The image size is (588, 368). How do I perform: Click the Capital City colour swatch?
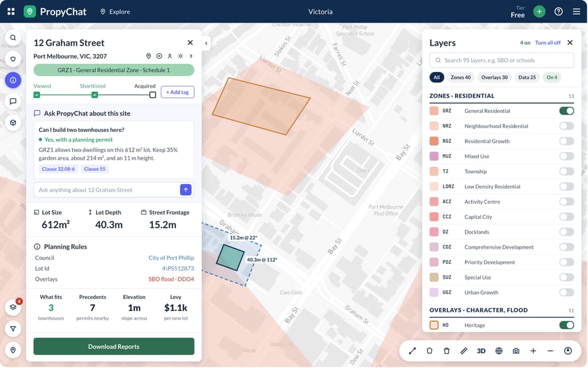click(434, 217)
